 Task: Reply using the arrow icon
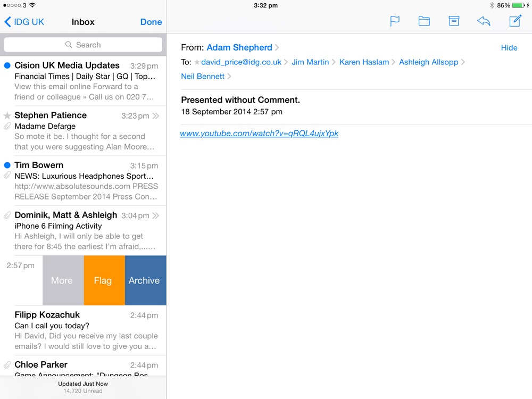coord(484,21)
